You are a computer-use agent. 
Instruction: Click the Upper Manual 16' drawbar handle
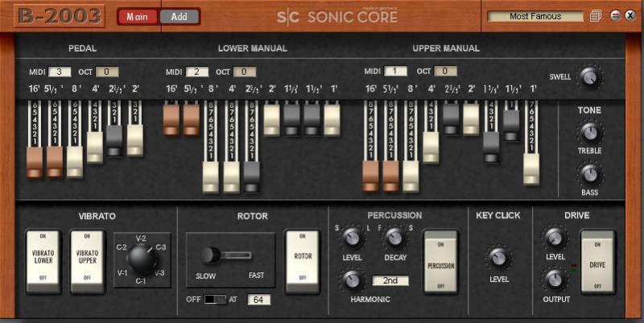pyautogui.click(x=370, y=176)
